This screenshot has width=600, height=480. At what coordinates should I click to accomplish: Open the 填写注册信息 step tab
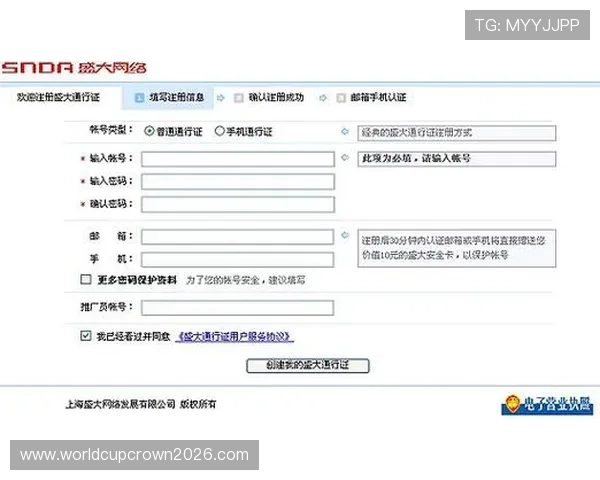168,98
